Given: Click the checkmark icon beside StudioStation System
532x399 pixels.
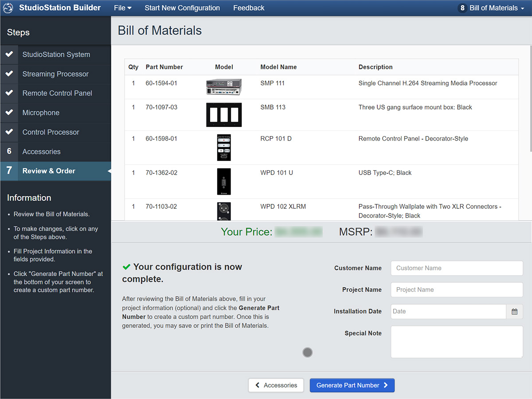Looking at the screenshot, I should coord(9,55).
